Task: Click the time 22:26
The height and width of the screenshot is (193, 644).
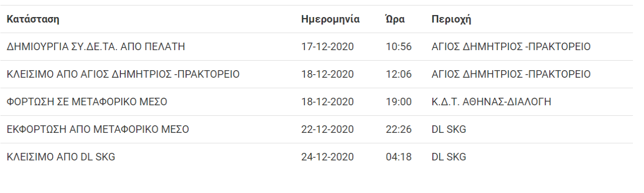Action: pyautogui.click(x=399, y=130)
